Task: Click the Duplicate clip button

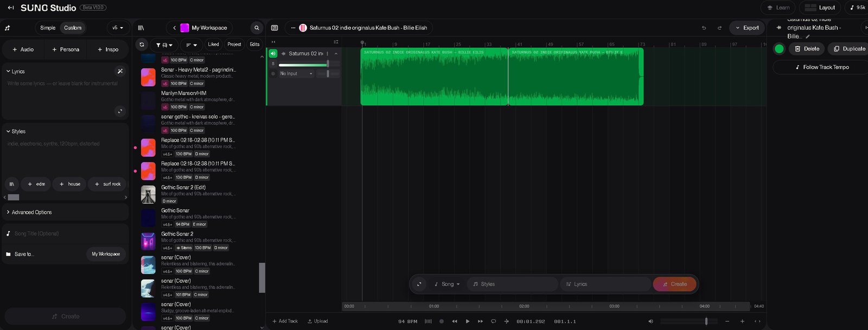Action: [849, 49]
